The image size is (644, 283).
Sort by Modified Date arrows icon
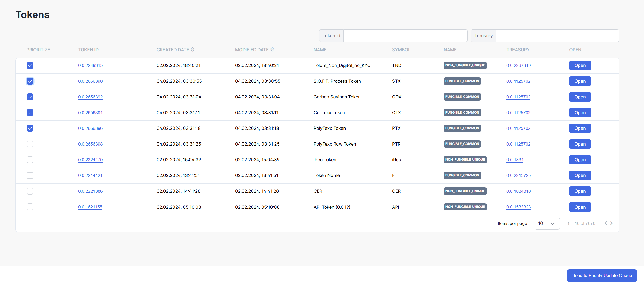click(272, 49)
